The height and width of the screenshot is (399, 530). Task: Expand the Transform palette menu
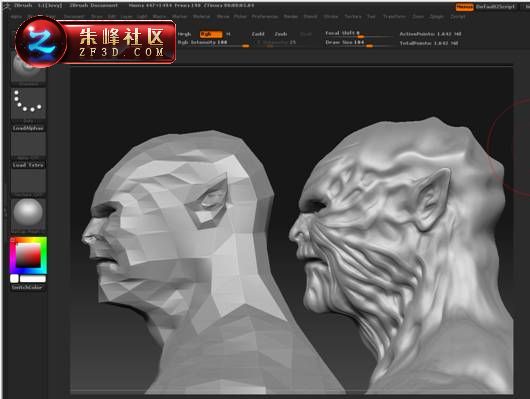pyautogui.click(x=394, y=16)
